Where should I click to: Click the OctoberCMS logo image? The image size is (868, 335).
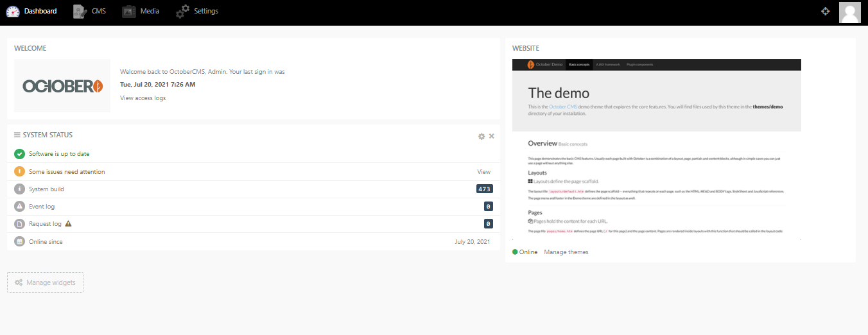coord(62,86)
